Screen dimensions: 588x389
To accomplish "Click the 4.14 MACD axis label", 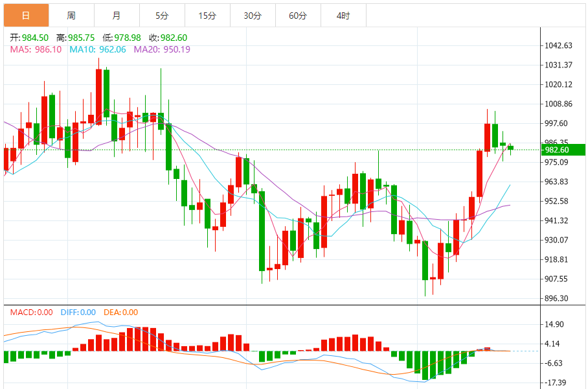I will click(x=552, y=344).
